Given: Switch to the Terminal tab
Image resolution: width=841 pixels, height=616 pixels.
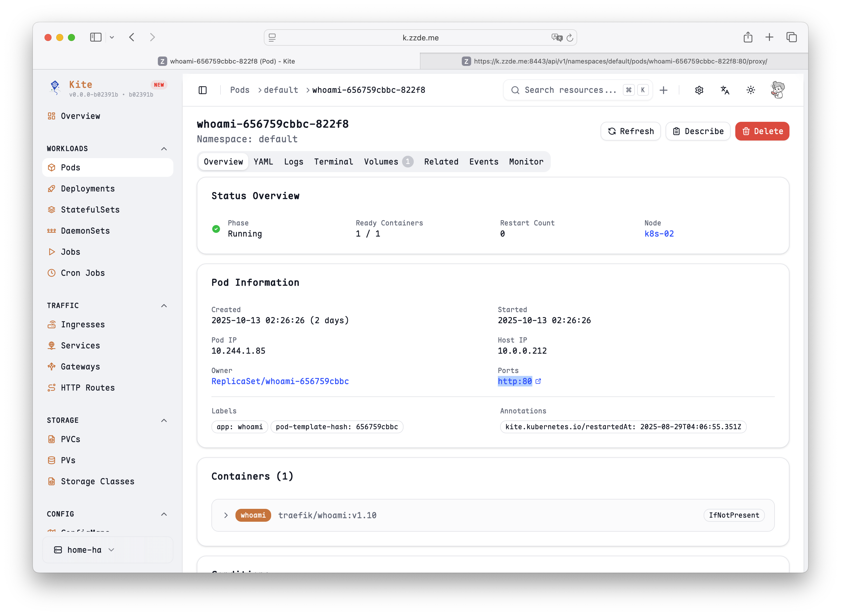Looking at the screenshot, I should click(x=333, y=162).
